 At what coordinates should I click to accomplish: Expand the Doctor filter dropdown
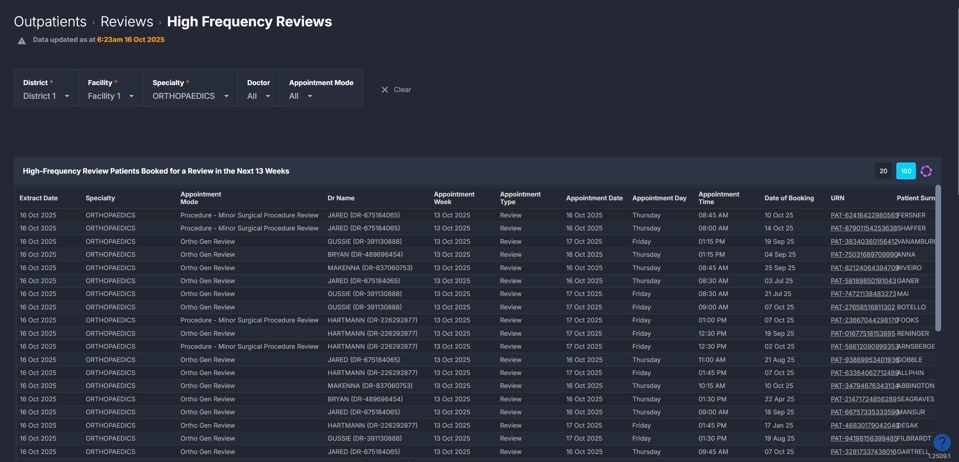click(x=258, y=96)
